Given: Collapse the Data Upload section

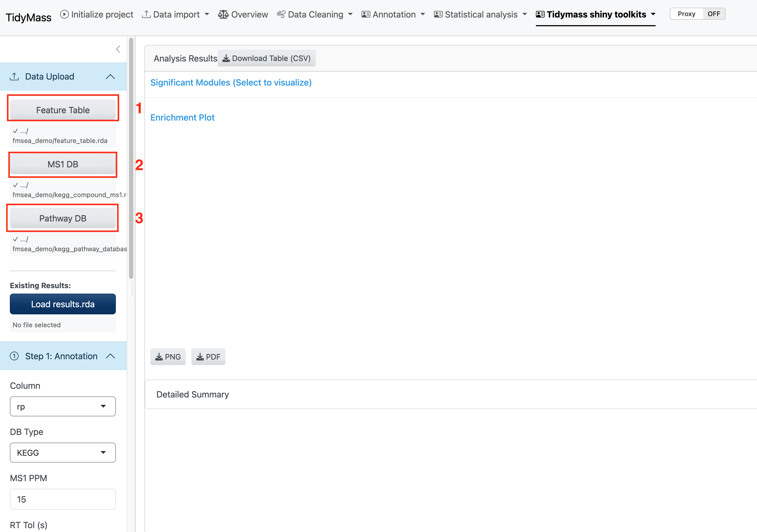Looking at the screenshot, I should click(110, 77).
